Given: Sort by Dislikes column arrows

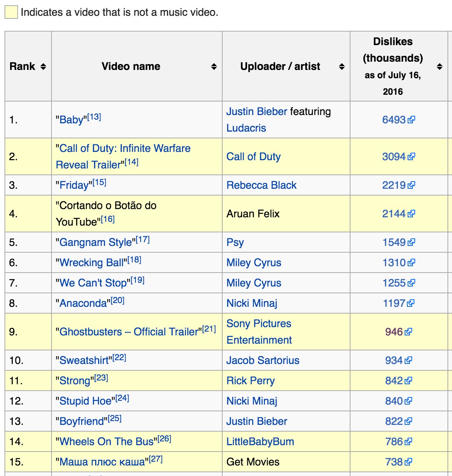Looking at the screenshot, I should pos(439,67).
